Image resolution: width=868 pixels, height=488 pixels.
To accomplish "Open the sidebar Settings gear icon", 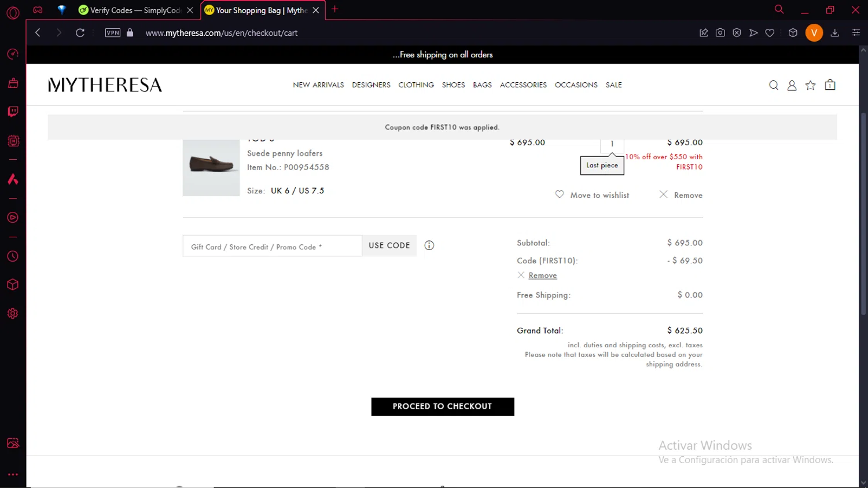I will [x=13, y=313].
